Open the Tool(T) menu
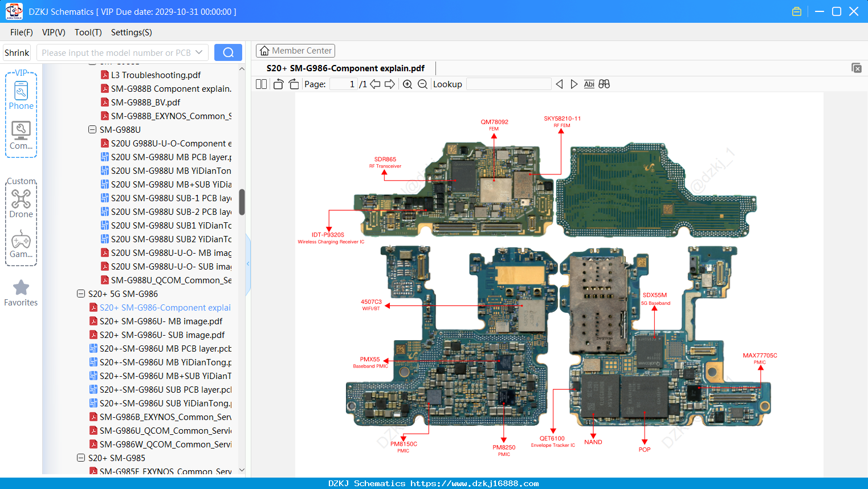 88,32
